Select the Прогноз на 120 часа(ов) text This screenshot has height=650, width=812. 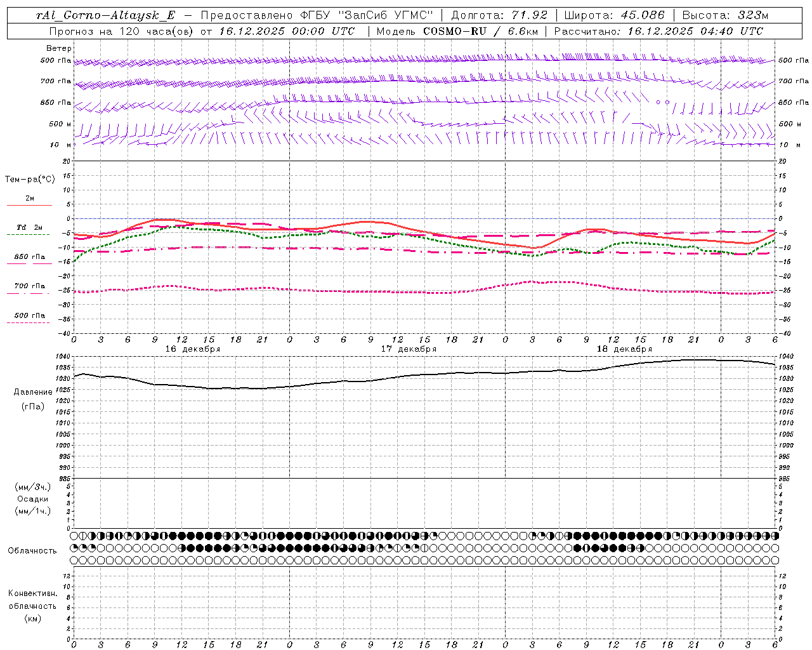[122, 31]
